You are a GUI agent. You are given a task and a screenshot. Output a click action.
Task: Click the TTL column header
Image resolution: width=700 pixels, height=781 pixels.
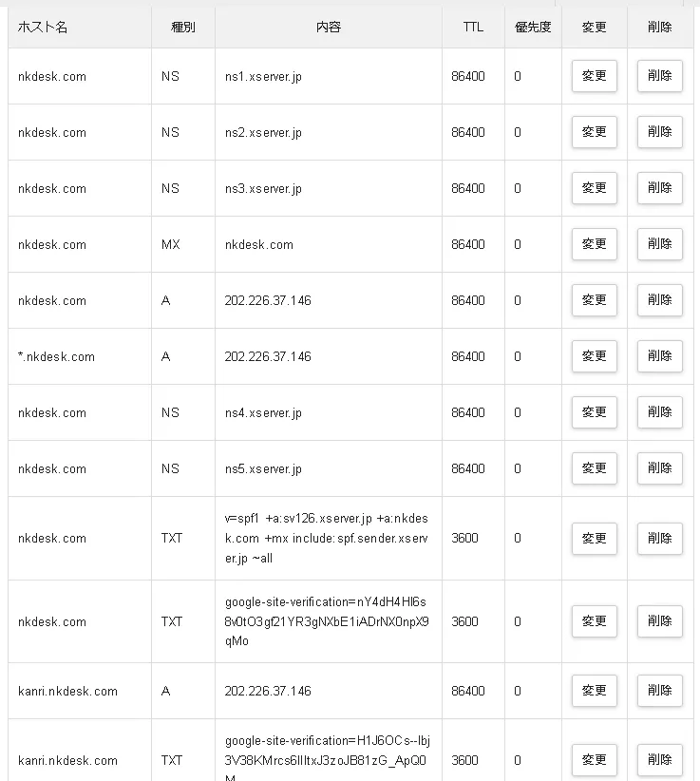[x=473, y=28]
